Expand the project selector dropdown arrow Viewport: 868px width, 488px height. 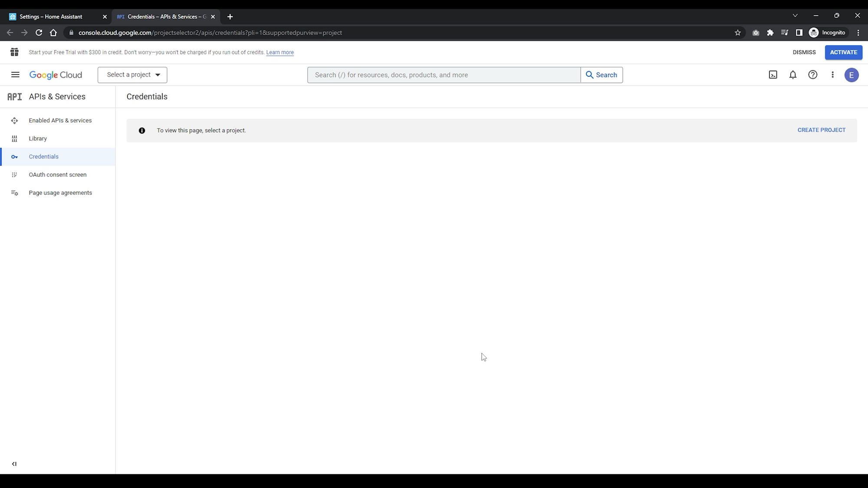pos(158,75)
